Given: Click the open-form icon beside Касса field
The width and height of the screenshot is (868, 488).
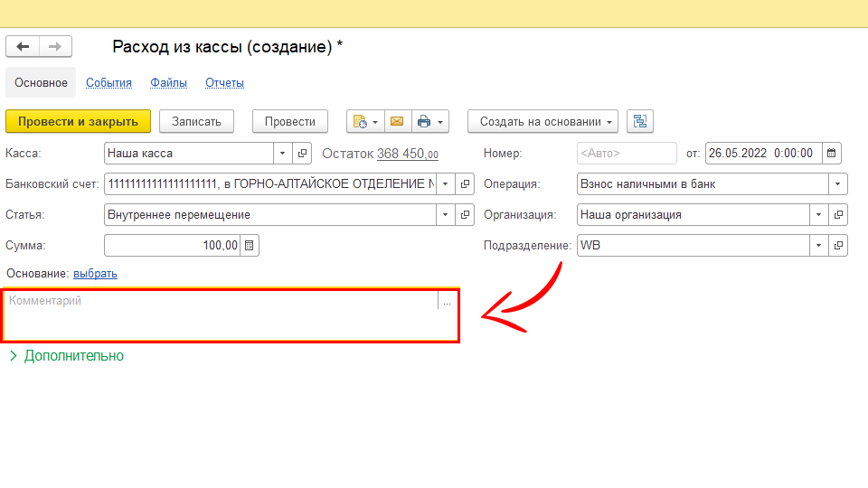Looking at the screenshot, I should tap(303, 154).
